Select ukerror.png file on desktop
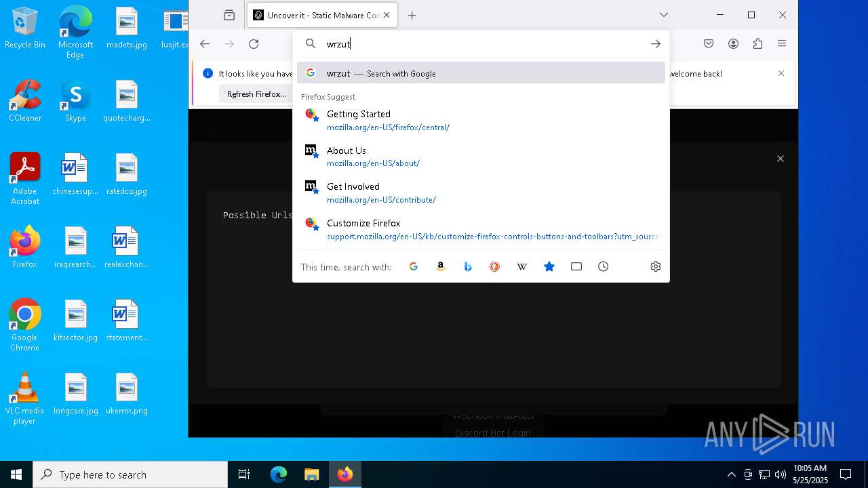The width and height of the screenshot is (868, 488). pyautogui.click(x=127, y=394)
